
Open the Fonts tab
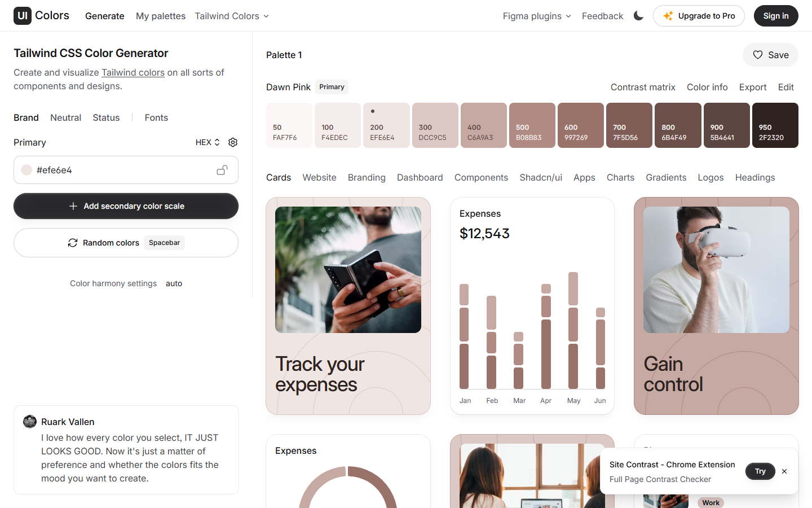point(156,117)
